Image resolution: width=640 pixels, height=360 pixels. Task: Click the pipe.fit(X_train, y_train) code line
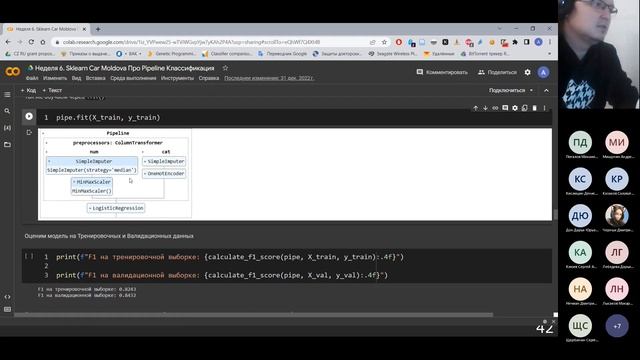click(x=108, y=118)
